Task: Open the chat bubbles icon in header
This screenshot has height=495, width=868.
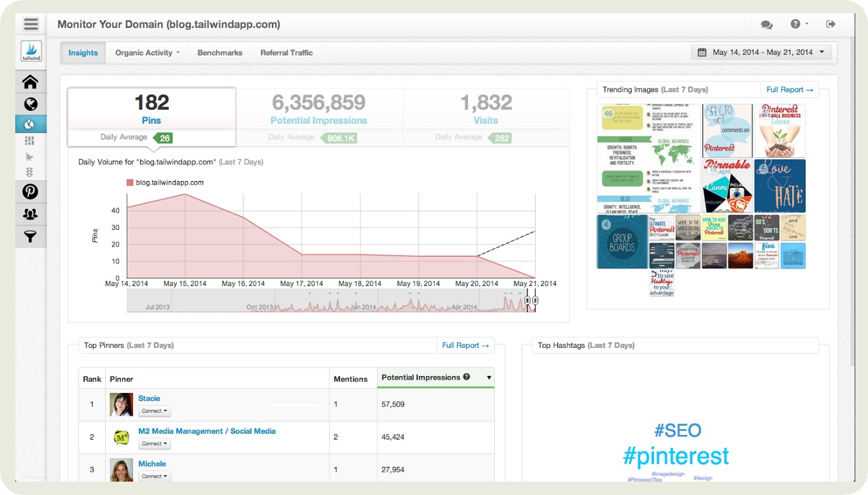Action: (x=766, y=25)
